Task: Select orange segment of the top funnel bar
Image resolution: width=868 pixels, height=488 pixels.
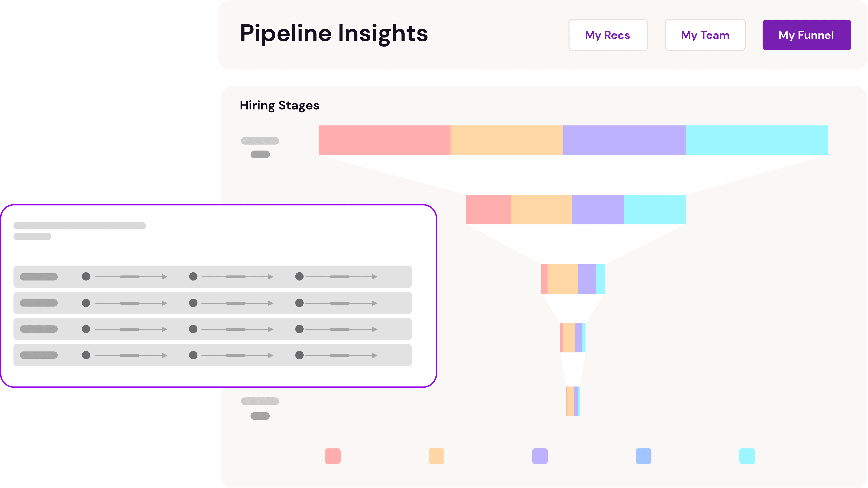Action: 506,140
